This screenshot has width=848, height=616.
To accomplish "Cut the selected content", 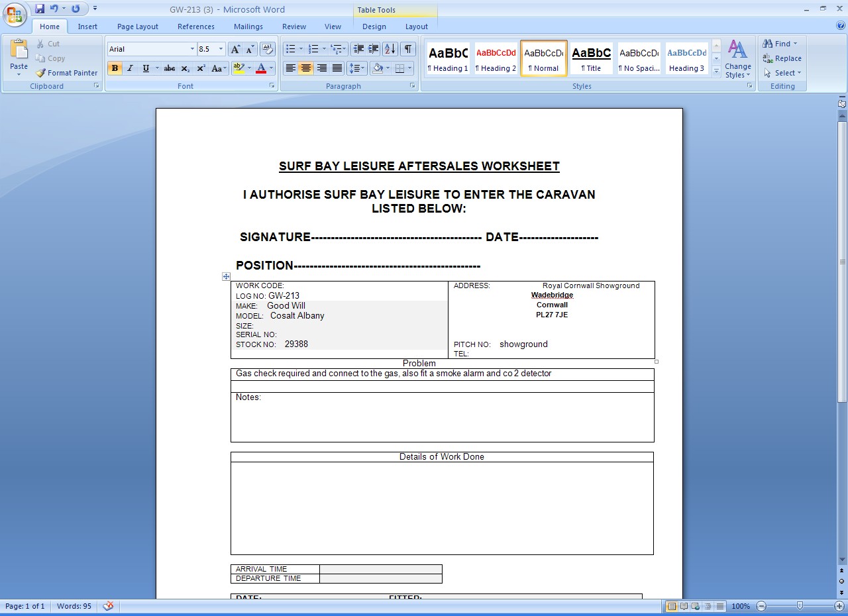I will [48, 44].
